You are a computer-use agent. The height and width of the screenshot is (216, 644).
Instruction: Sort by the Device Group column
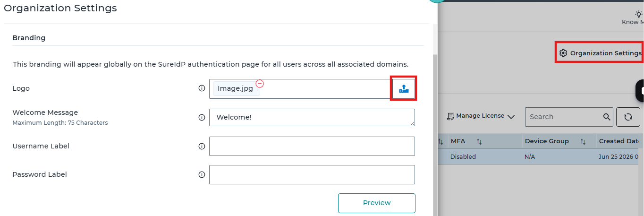[x=583, y=141]
